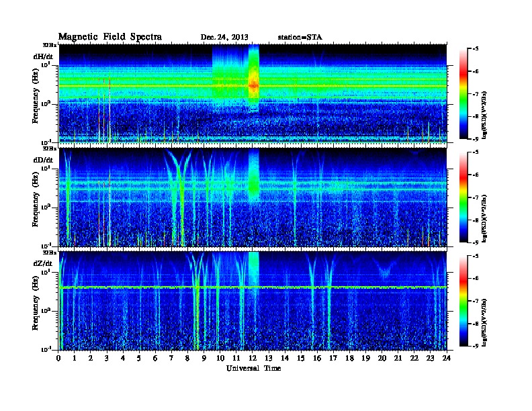
Task: Click the "15" hour tick on time axis
Action: pos(301,358)
